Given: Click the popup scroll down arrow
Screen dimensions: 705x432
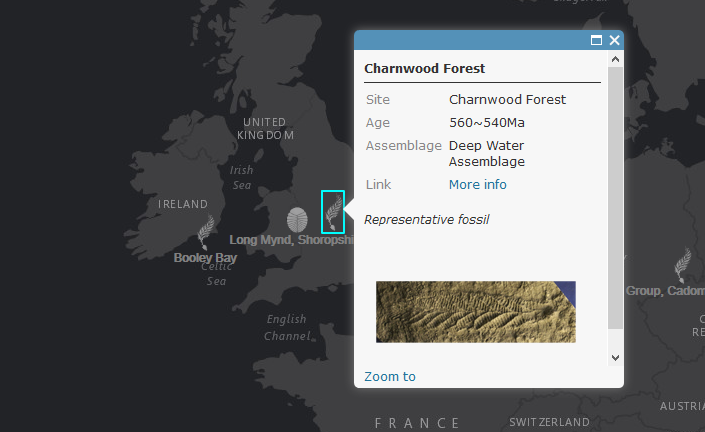Looking at the screenshot, I should 616,358.
